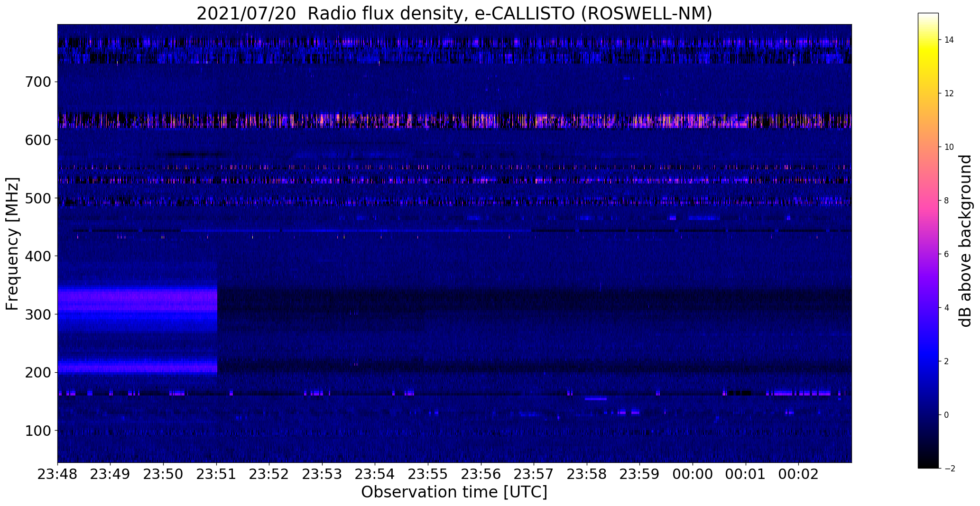Click the 'Observation time [UTC]' axis label
The height and width of the screenshot is (506, 980).
454,492
